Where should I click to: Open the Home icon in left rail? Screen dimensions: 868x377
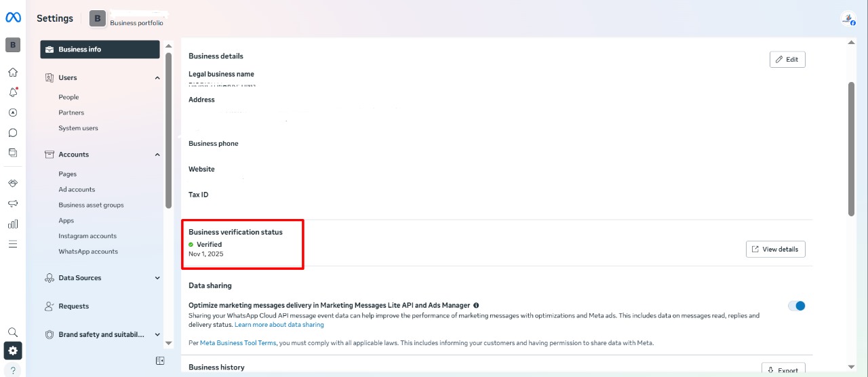tap(13, 73)
